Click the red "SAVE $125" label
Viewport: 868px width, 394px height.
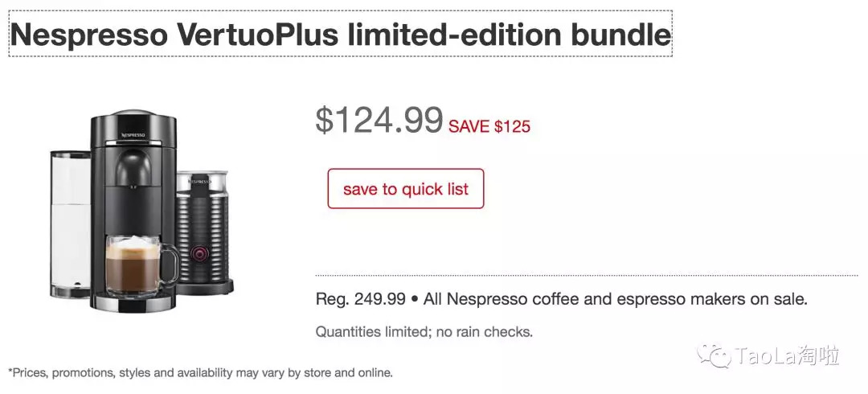click(x=489, y=126)
